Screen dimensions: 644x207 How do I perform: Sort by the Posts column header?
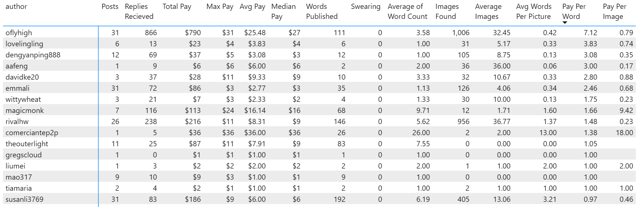tap(110, 6)
